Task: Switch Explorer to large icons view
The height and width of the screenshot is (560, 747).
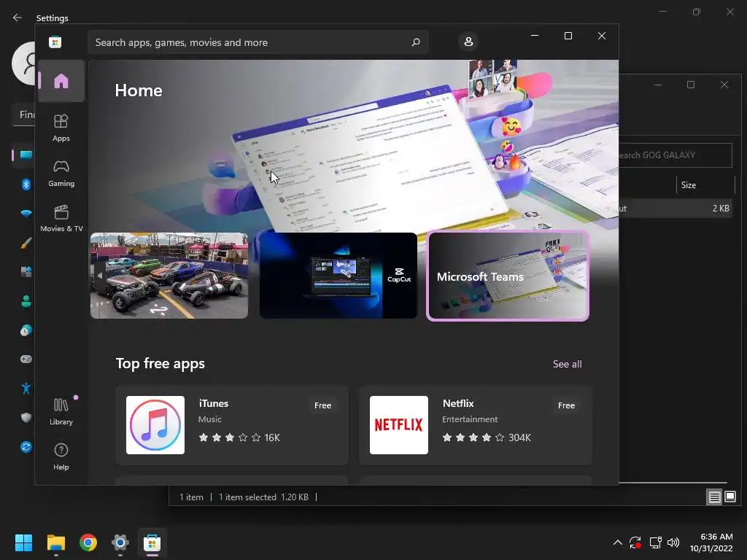Action: [x=730, y=497]
